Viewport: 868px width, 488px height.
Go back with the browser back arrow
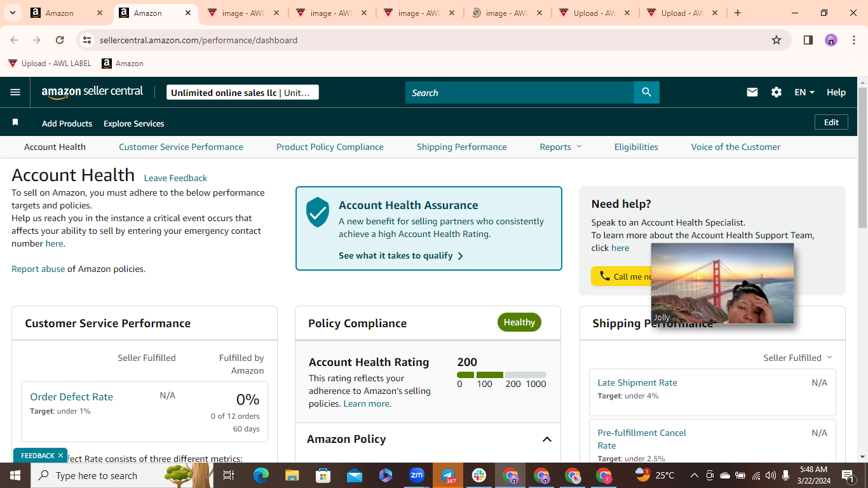click(x=15, y=40)
